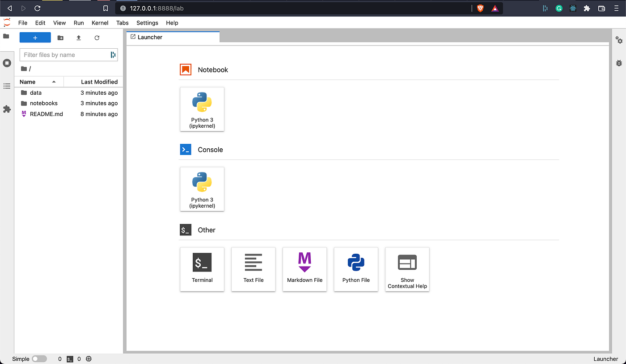Click the terminal sessions icon in status bar

point(70,359)
